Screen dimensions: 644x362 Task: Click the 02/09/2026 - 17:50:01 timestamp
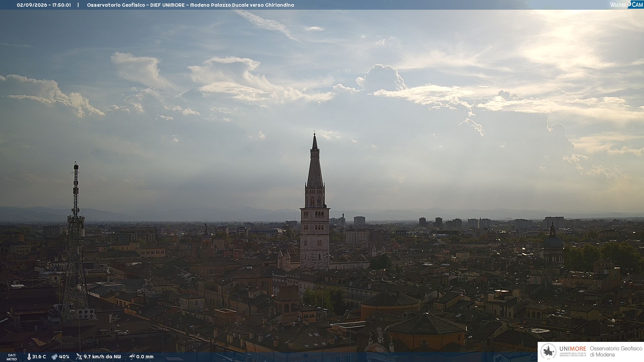coord(44,5)
